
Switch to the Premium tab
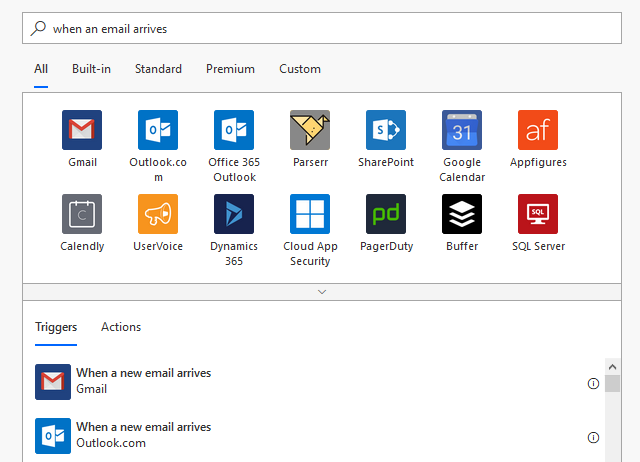click(230, 69)
